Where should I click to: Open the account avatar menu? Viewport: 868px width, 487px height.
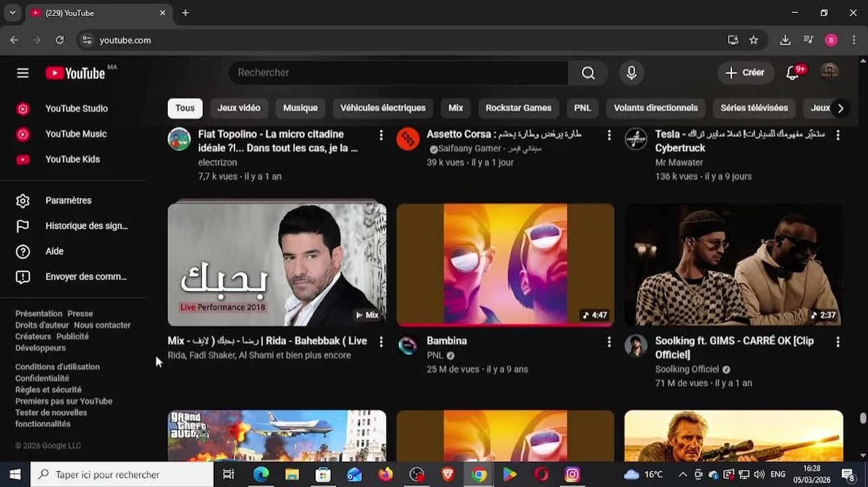tap(829, 72)
